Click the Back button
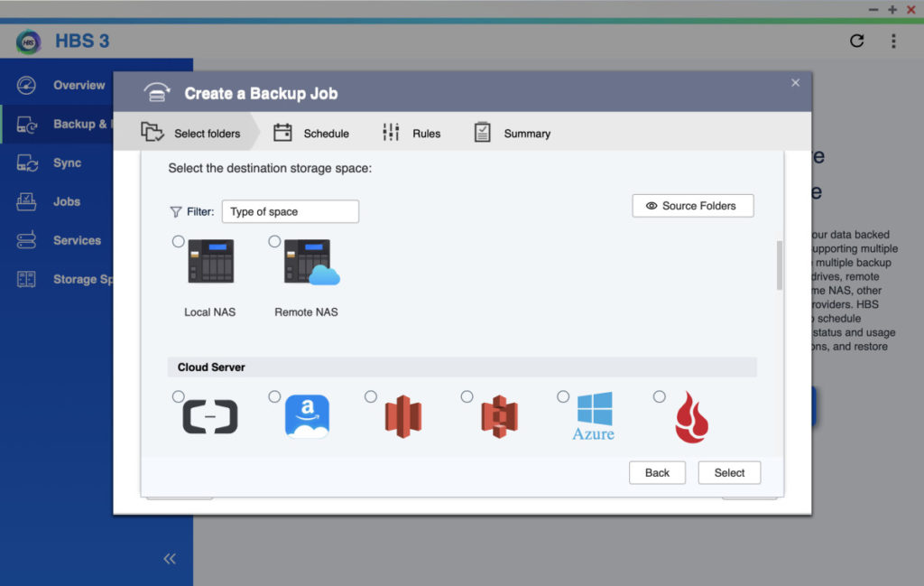The height and width of the screenshot is (586, 924). (657, 473)
